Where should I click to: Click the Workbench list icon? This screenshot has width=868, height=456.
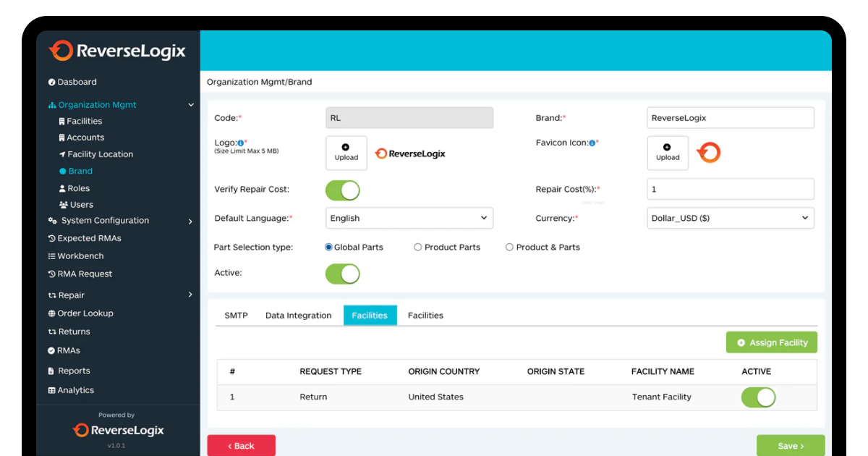pyautogui.click(x=52, y=256)
